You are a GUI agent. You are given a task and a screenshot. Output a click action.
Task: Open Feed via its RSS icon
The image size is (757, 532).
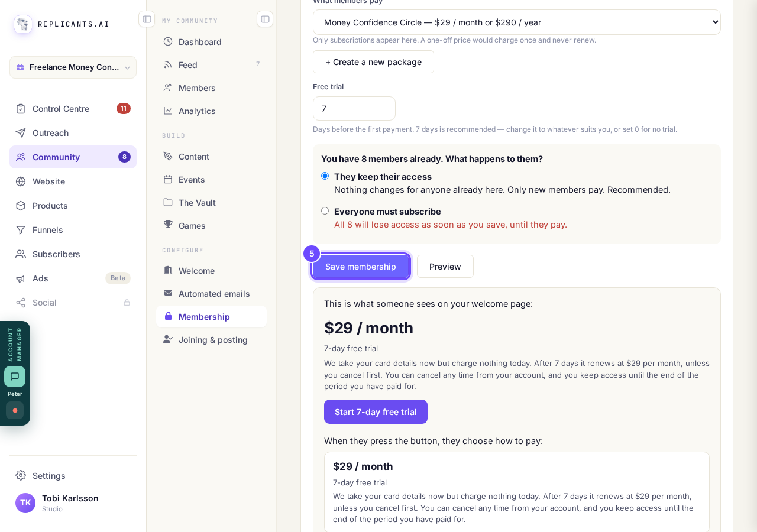point(168,64)
